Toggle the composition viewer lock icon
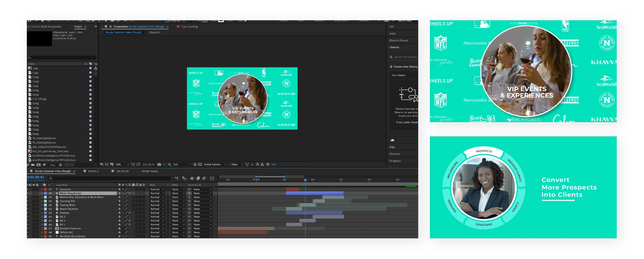Viewport: 644px width, 259px height. point(111,26)
